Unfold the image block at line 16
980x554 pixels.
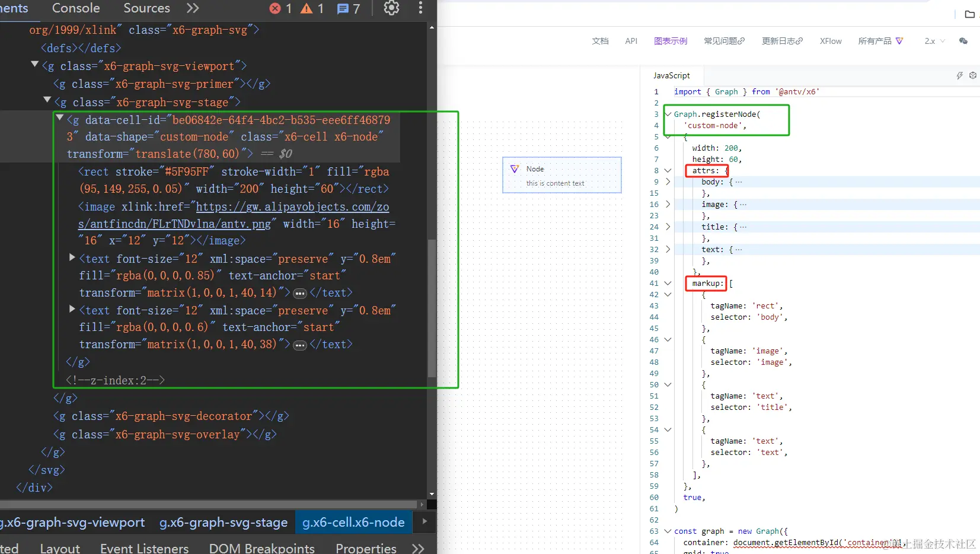coord(668,205)
